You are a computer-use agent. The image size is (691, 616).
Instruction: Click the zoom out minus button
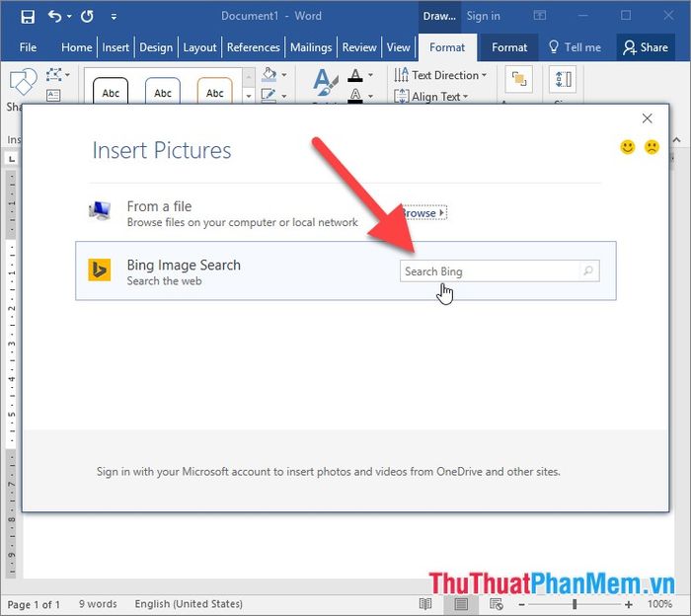click(x=521, y=604)
